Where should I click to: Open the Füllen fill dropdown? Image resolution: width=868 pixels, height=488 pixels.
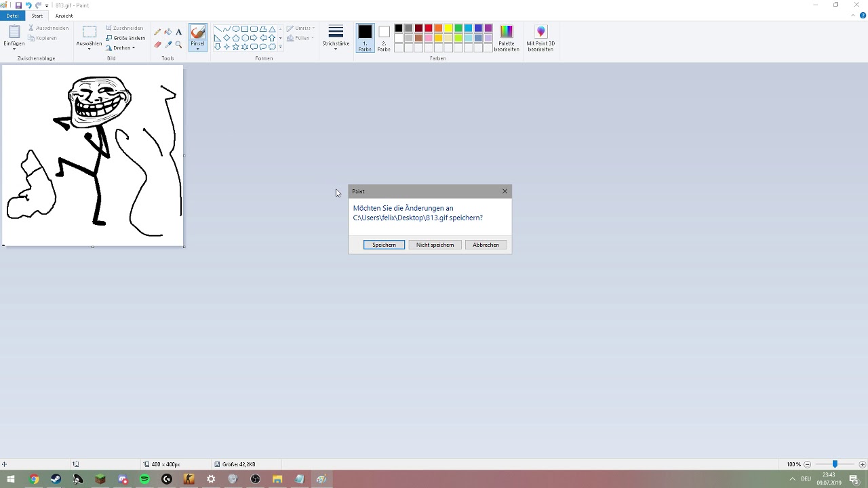300,38
